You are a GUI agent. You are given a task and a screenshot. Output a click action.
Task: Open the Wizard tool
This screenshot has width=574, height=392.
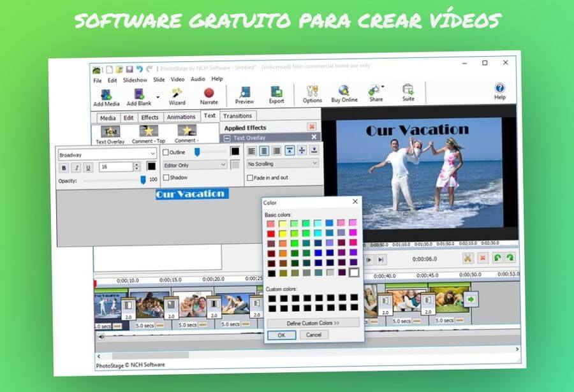pyautogui.click(x=177, y=97)
